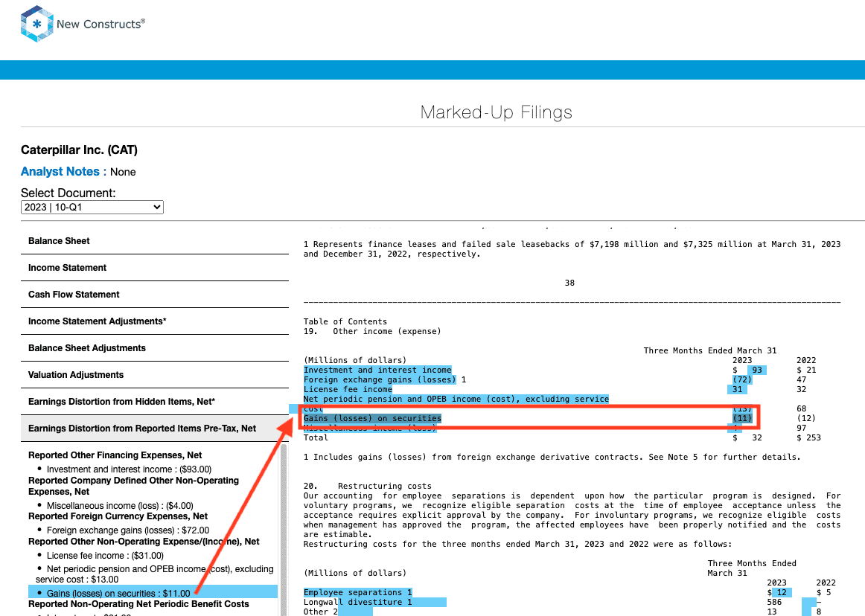
Task: Select Net periodic pension and OPEB income item in sidebar
Action: pos(155,574)
